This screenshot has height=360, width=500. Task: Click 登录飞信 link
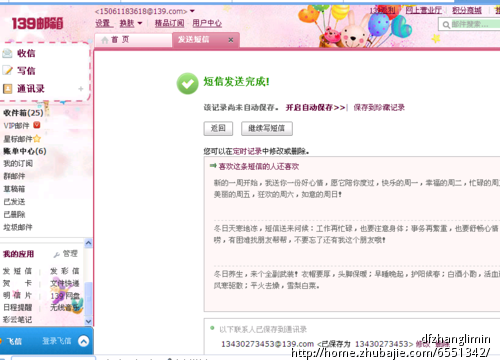coord(57,341)
